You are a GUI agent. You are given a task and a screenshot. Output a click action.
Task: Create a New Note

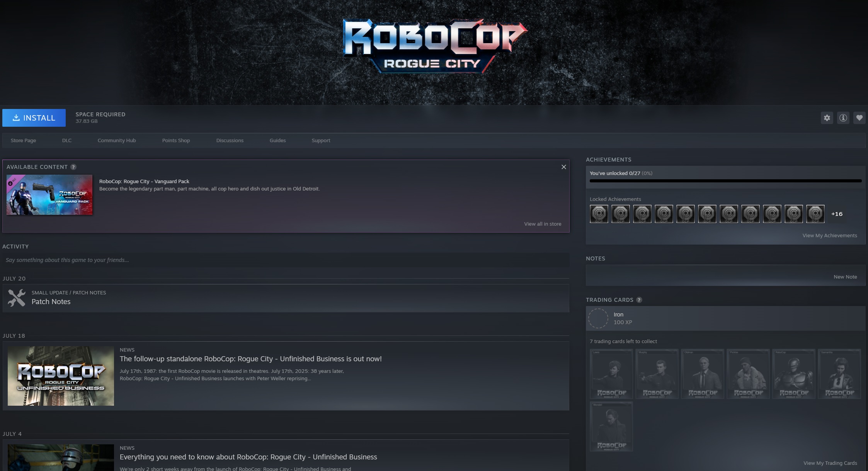pyautogui.click(x=845, y=277)
